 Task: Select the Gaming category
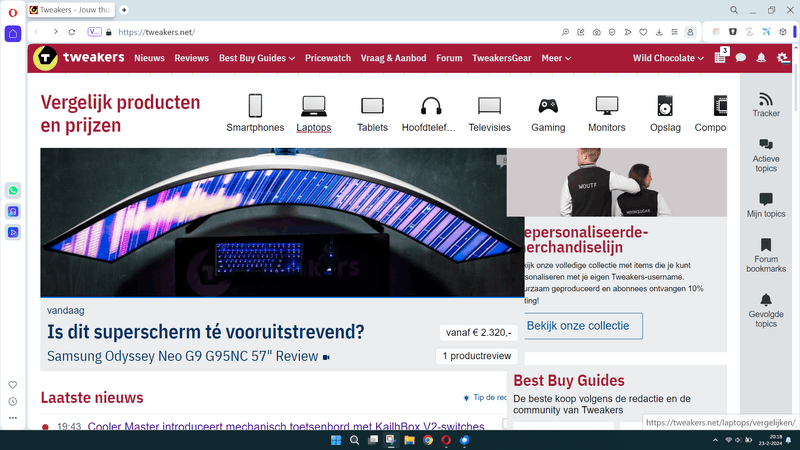click(548, 113)
